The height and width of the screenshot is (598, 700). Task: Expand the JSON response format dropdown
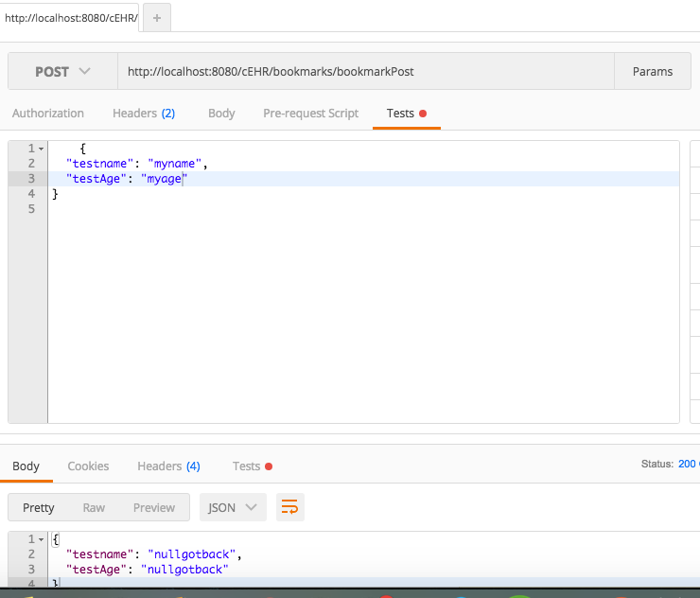pos(233,507)
